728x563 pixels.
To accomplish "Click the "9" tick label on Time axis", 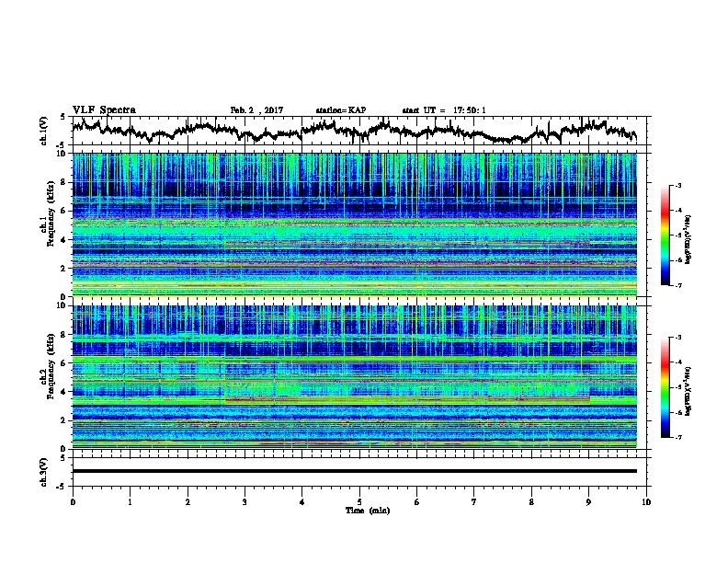I will [x=588, y=502].
